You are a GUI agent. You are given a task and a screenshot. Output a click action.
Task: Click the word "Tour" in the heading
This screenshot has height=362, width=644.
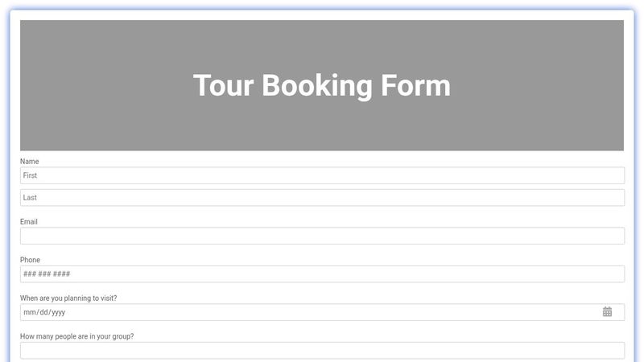223,85
